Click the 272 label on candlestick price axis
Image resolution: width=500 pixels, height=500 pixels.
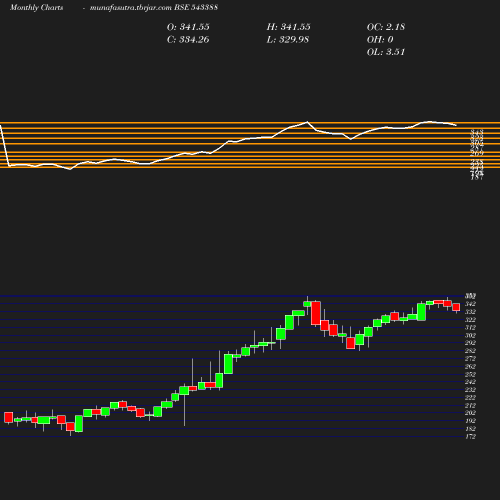470,359
